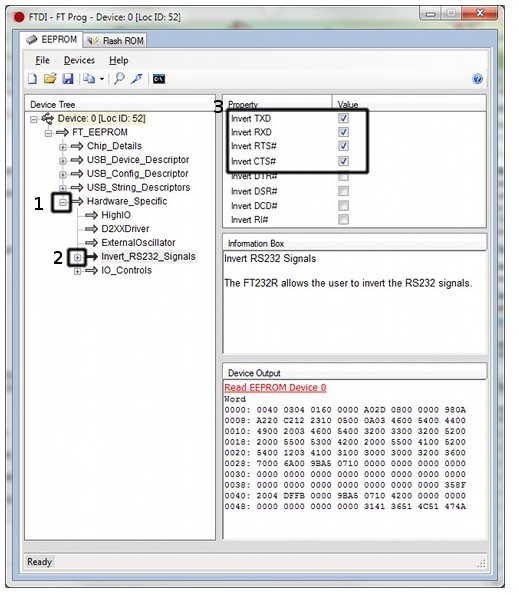Screen dimensions: 519x595
Task: Click the Invert RI# property label
Action: [x=250, y=219]
